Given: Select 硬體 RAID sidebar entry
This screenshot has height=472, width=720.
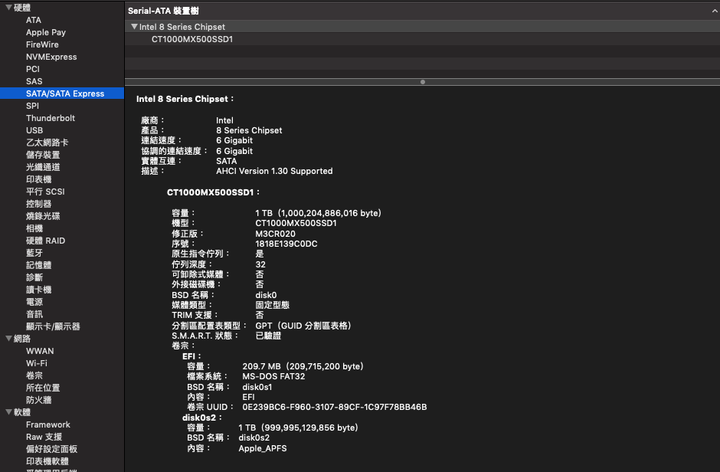Looking at the screenshot, I should tap(45, 241).
